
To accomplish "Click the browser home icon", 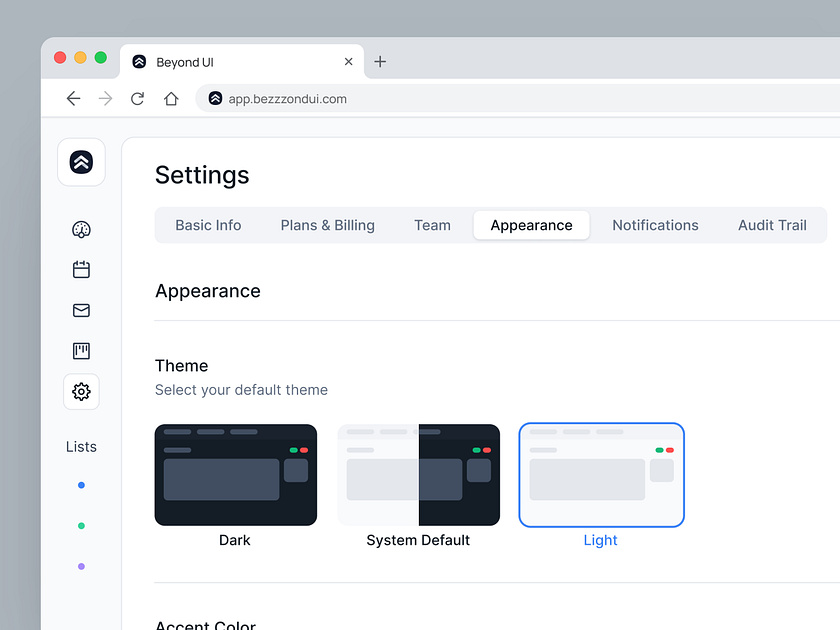I will point(171,99).
